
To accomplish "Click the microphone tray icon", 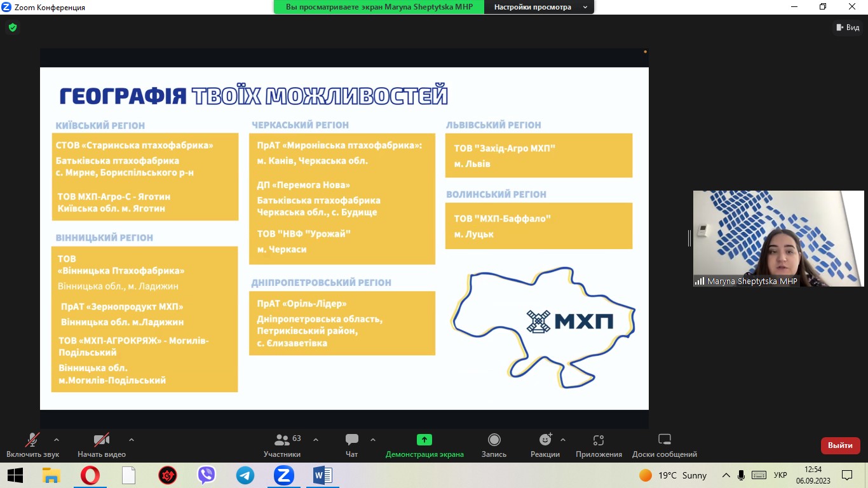I will pyautogui.click(x=742, y=475).
